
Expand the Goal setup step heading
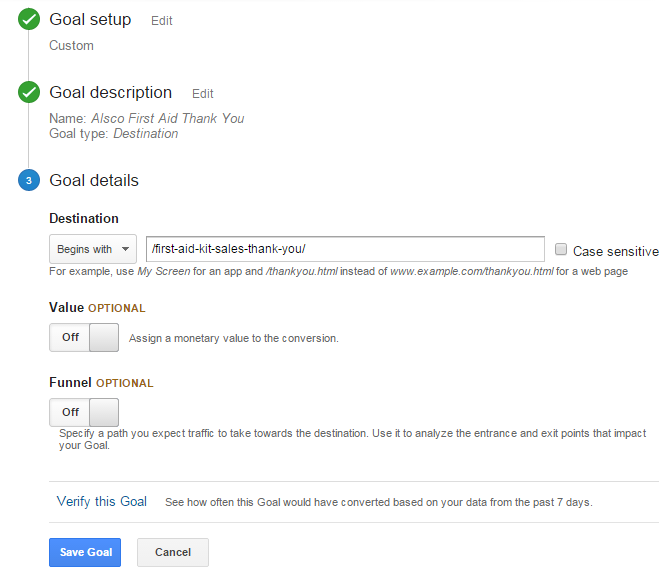tap(90, 19)
